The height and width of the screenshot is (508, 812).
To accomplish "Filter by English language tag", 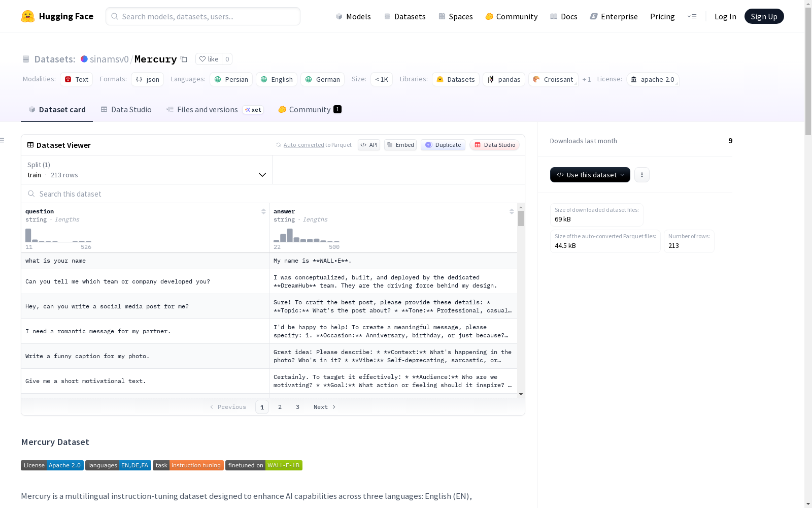I will [277, 79].
